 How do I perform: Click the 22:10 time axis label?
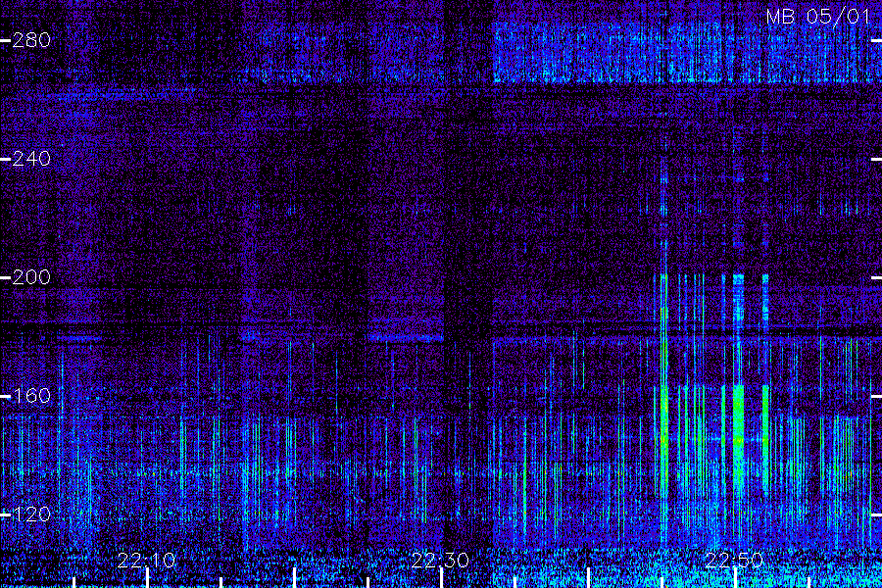pos(146,561)
